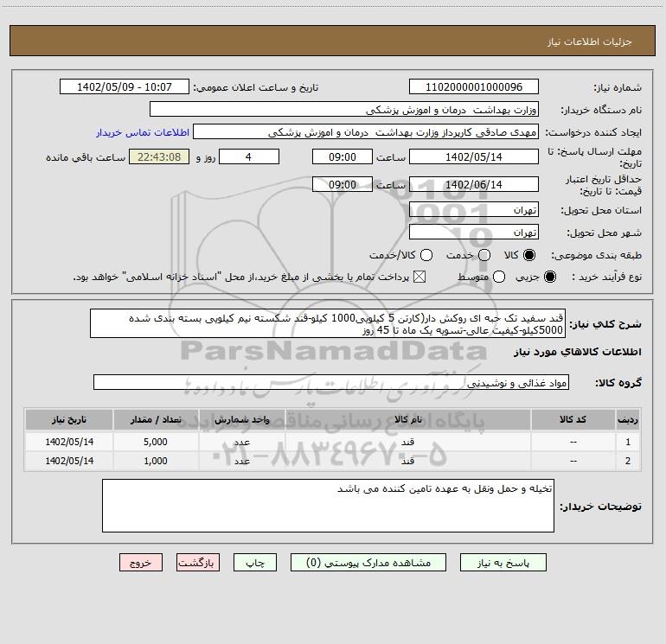Click the اطلاعات کالاهای مورد نیاز heading
Image resolution: width=666 pixels, height=644 pixels.
tap(577, 352)
